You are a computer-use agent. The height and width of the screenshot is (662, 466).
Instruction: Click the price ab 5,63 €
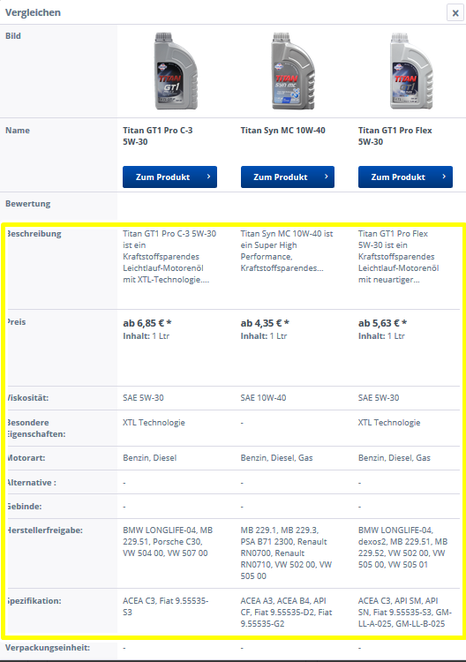[382, 323]
